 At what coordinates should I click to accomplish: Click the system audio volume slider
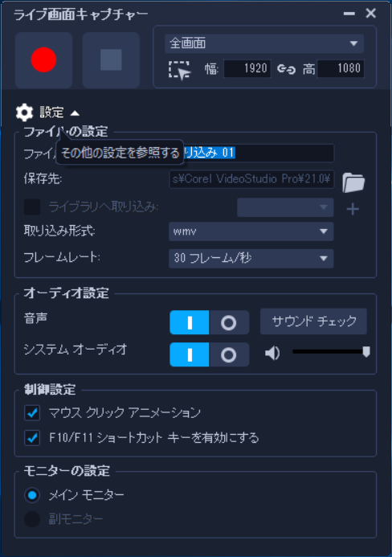[x=331, y=352]
